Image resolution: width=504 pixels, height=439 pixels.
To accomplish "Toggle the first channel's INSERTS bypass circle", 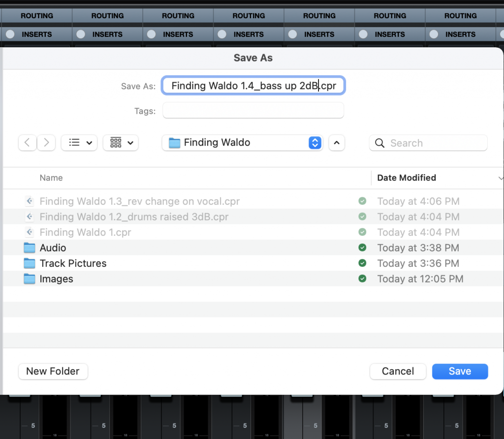I will tap(10, 34).
